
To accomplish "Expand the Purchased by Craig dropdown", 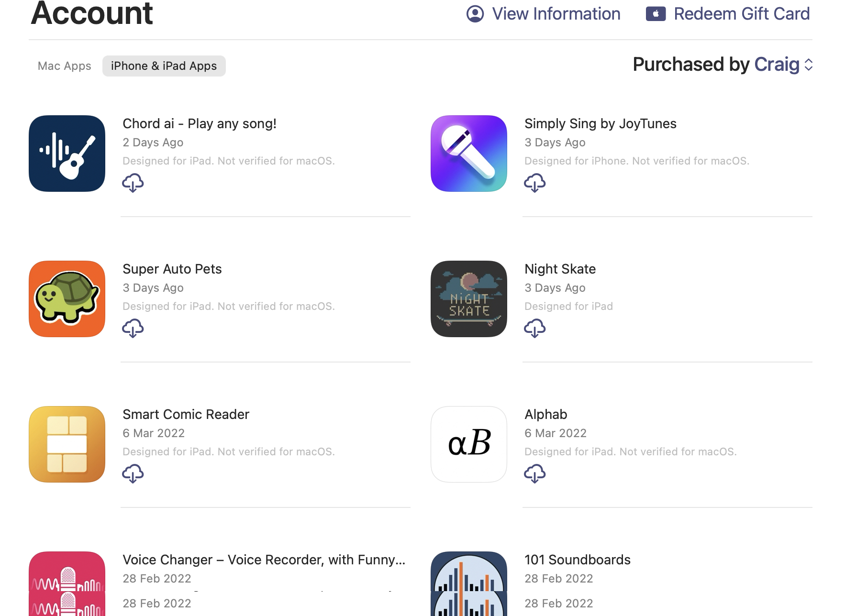I will tap(723, 65).
